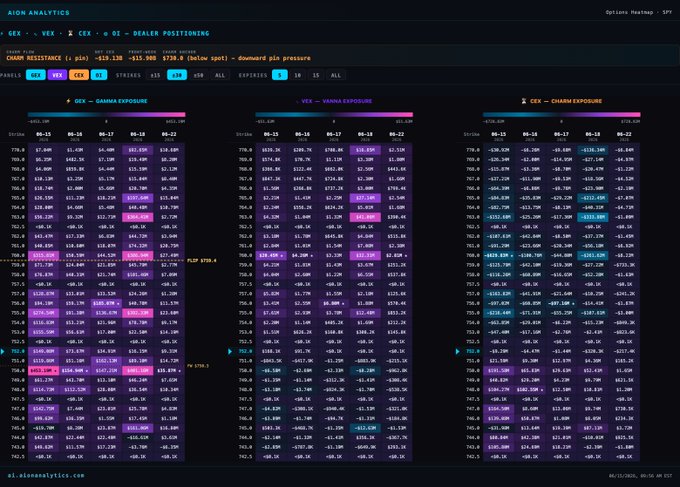The image size is (680, 487).
Task: Click the 06-22 column header in the GEX table
Action: click(x=169, y=136)
